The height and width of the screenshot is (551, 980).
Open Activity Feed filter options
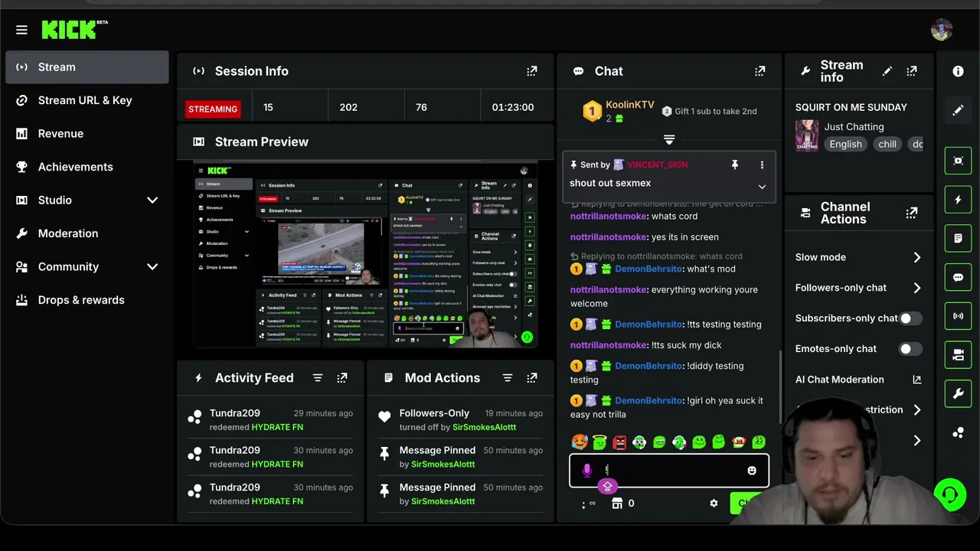pos(318,378)
